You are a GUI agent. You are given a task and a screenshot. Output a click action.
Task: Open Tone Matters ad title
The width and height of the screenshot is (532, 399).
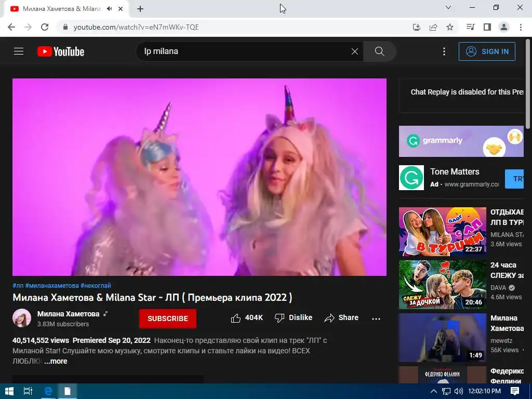click(x=455, y=171)
